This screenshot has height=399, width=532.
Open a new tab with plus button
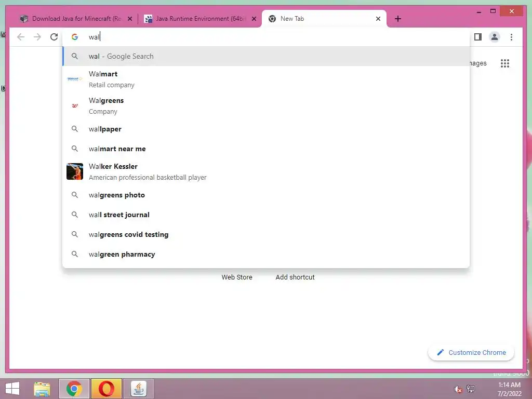coord(398,19)
